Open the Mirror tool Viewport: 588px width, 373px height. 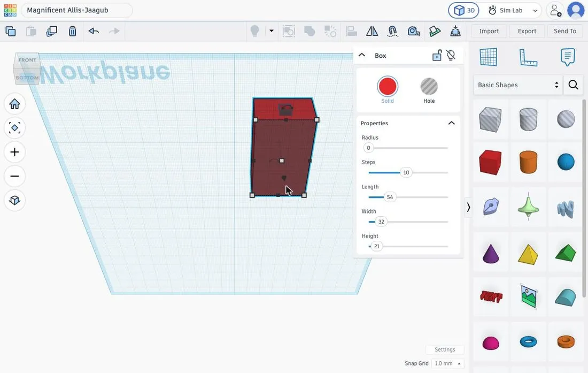point(372,31)
